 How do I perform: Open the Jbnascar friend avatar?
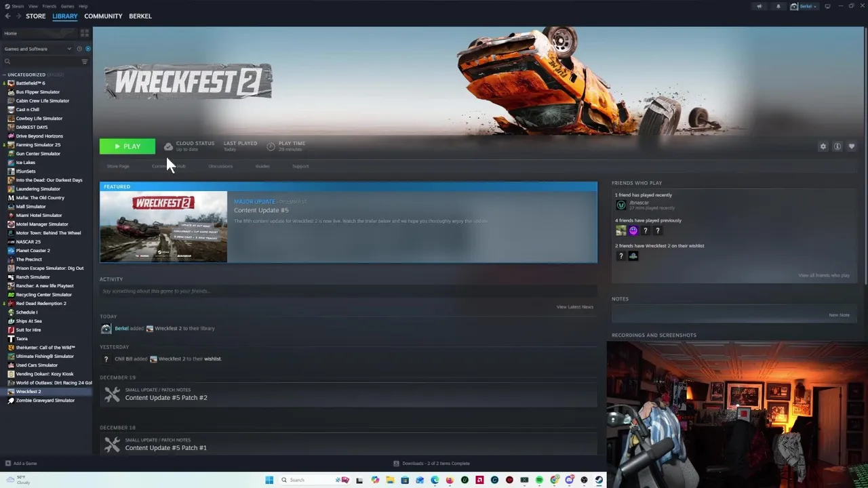[x=620, y=205]
